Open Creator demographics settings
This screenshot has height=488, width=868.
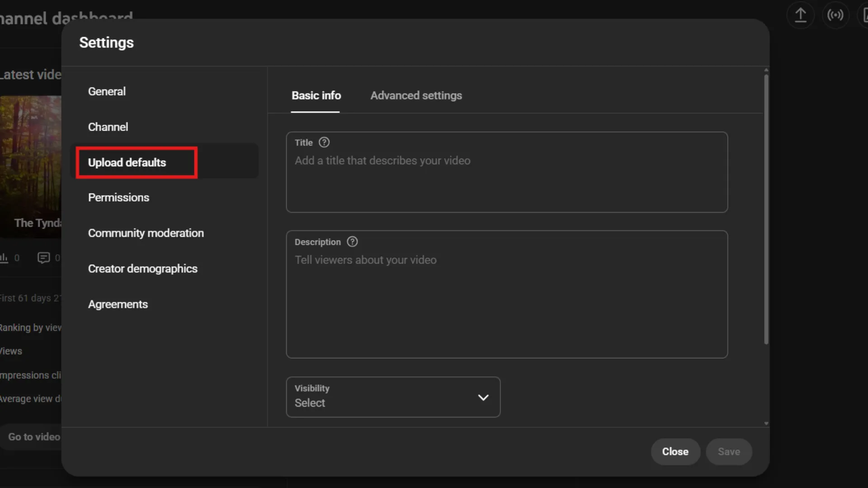coord(142,268)
